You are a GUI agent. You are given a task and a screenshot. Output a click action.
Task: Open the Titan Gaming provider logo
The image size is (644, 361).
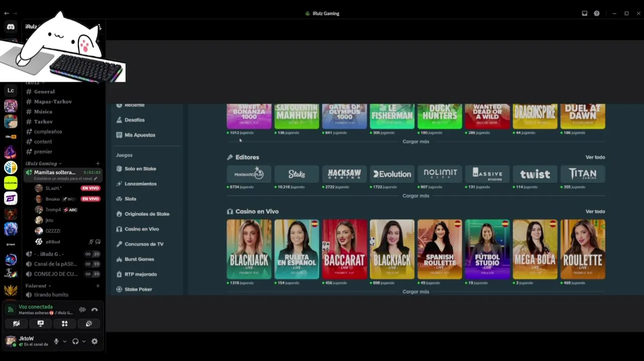[x=583, y=174]
